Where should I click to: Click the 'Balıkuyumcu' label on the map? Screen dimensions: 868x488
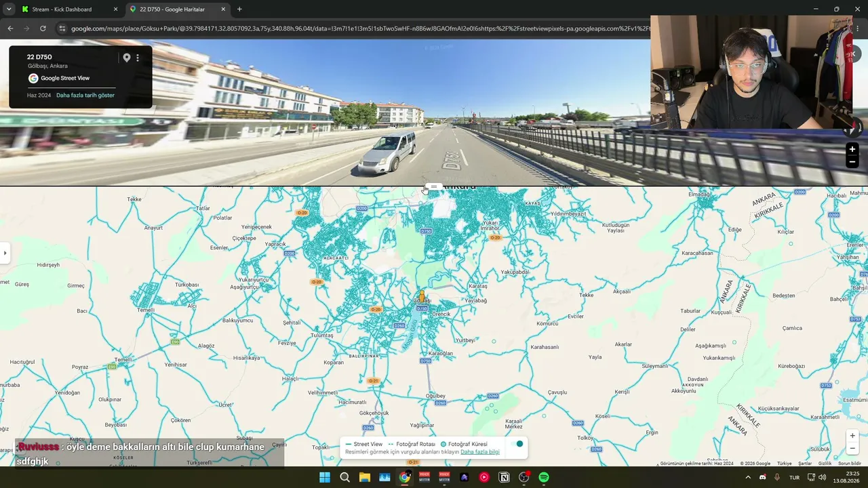(237, 320)
